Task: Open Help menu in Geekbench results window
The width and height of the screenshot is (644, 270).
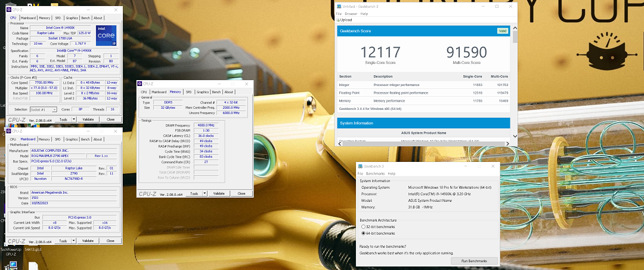Action: 364,14
